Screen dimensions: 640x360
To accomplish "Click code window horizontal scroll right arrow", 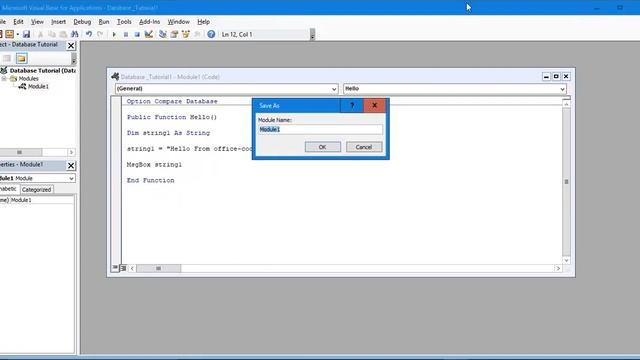I will (x=558, y=268).
